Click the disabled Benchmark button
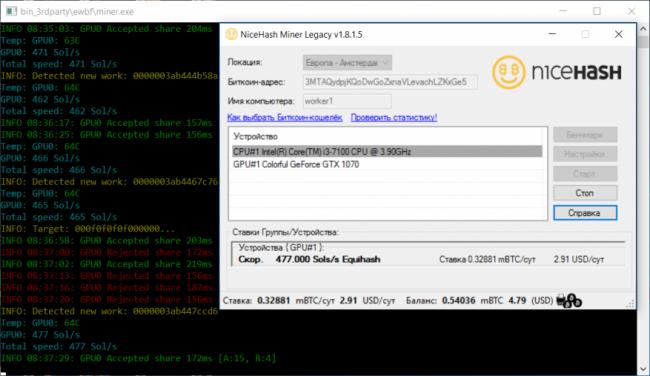 585,135
